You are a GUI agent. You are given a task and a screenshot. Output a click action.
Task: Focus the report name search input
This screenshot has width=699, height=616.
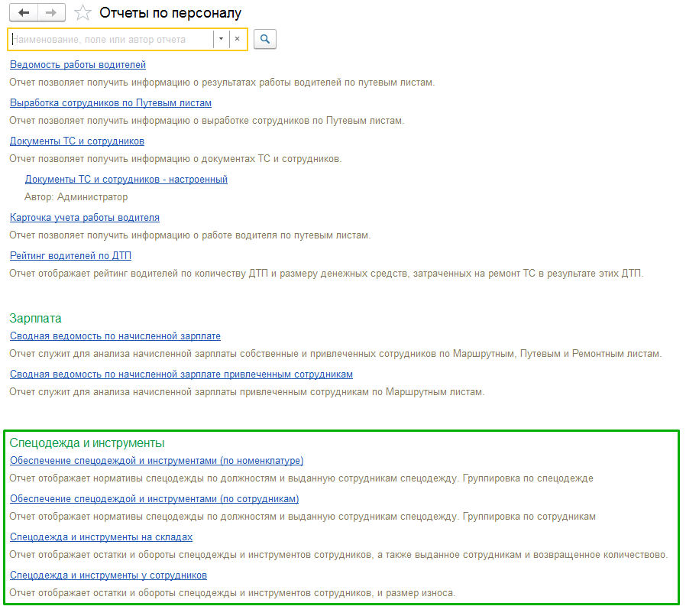111,39
